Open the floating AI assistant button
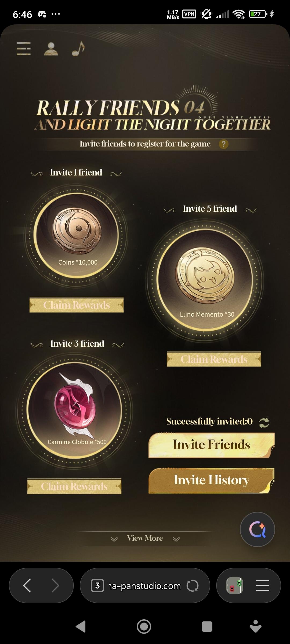This screenshot has height=644, width=290. pyautogui.click(x=258, y=529)
